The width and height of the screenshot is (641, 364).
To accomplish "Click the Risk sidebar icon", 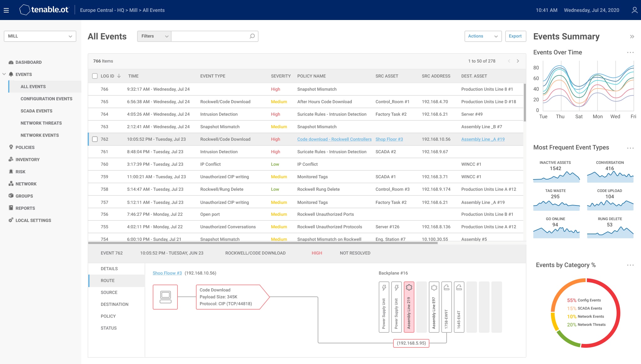I will [11, 172].
